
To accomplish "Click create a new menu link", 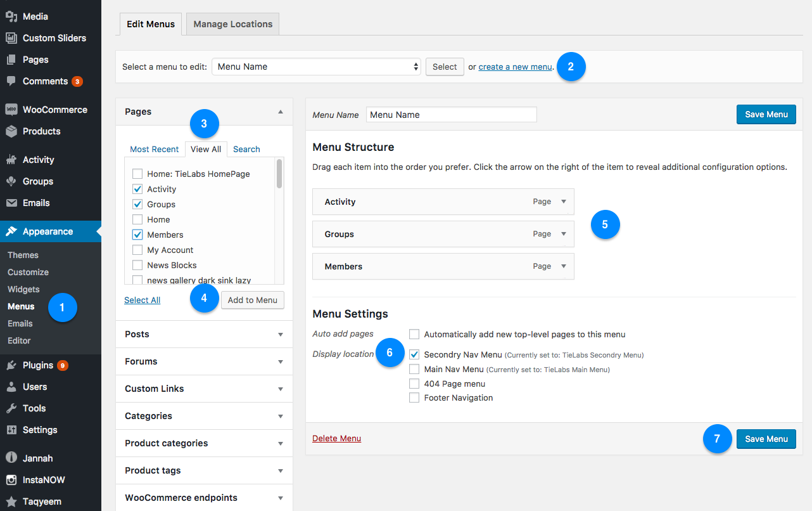I will (515, 67).
